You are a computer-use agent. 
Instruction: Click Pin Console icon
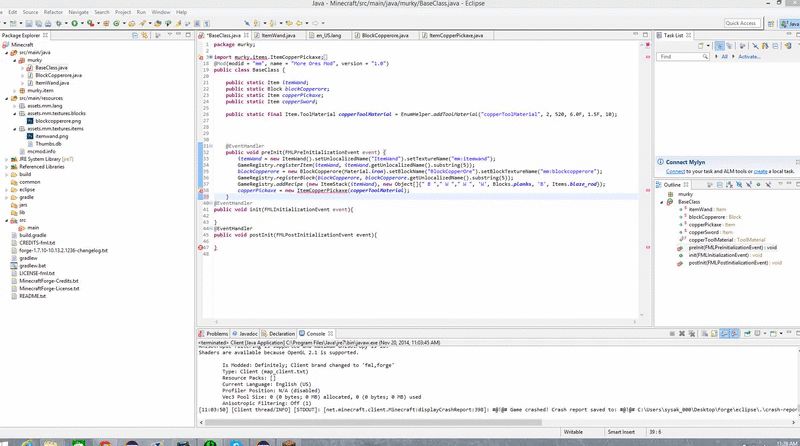[x=747, y=333]
